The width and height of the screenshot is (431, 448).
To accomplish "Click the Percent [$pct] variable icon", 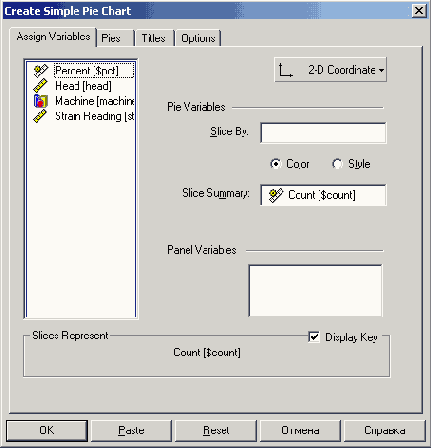I will pyautogui.click(x=41, y=71).
